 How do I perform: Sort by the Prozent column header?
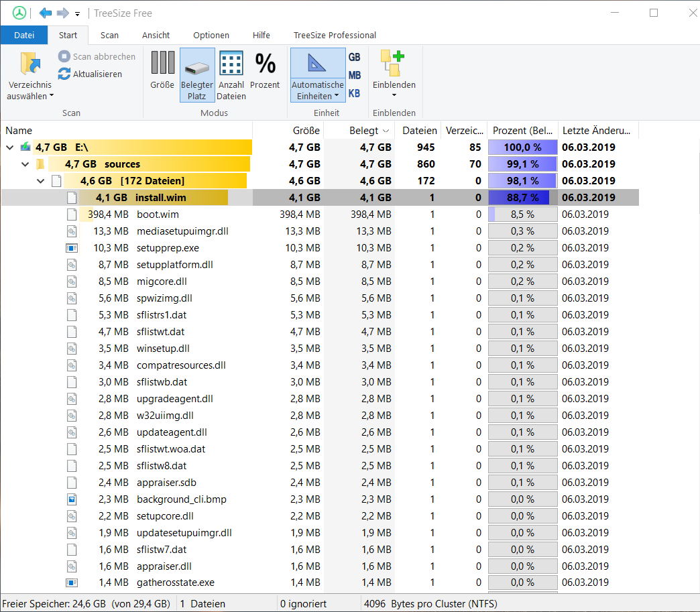click(x=522, y=130)
